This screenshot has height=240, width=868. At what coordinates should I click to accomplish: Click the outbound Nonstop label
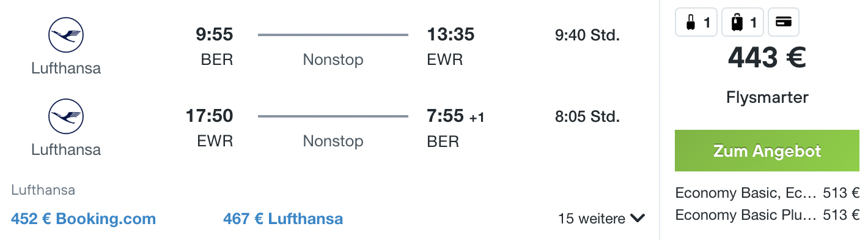(x=333, y=59)
